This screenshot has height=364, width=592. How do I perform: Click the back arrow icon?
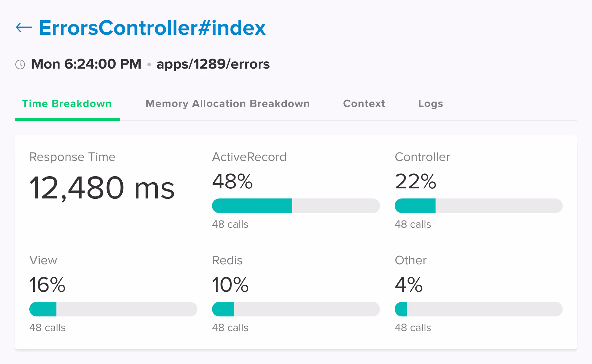pyautogui.click(x=24, y=27)
